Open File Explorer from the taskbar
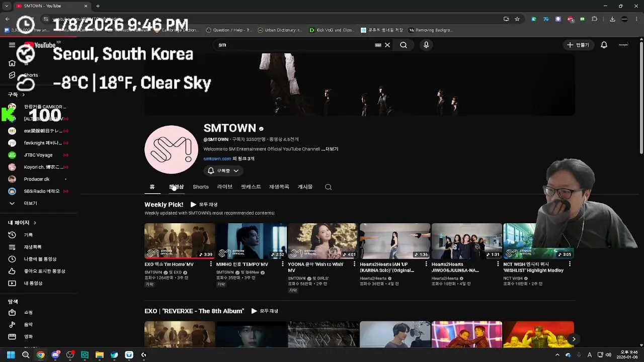Image resolution: width=644 pixels, height=362 pixels. [x=100, y=355]
